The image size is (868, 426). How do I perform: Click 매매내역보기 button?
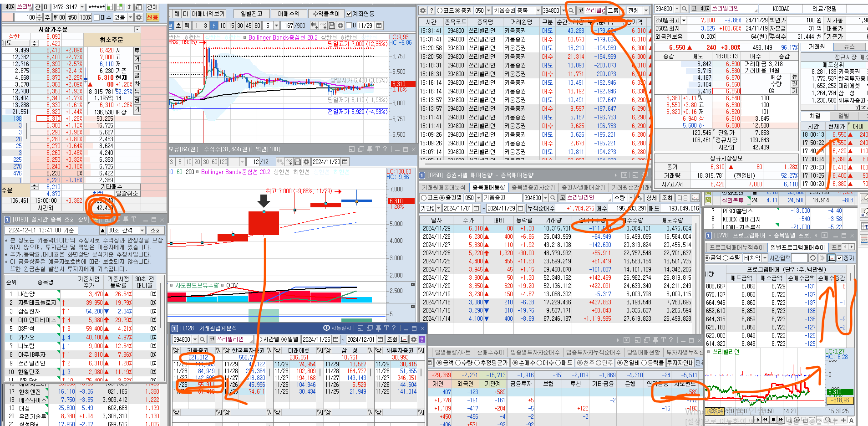[x=208, y=14]
